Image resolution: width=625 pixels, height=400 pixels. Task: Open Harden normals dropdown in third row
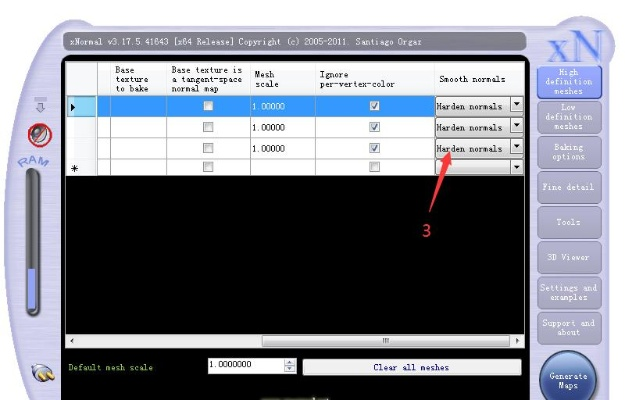(516, 147)
